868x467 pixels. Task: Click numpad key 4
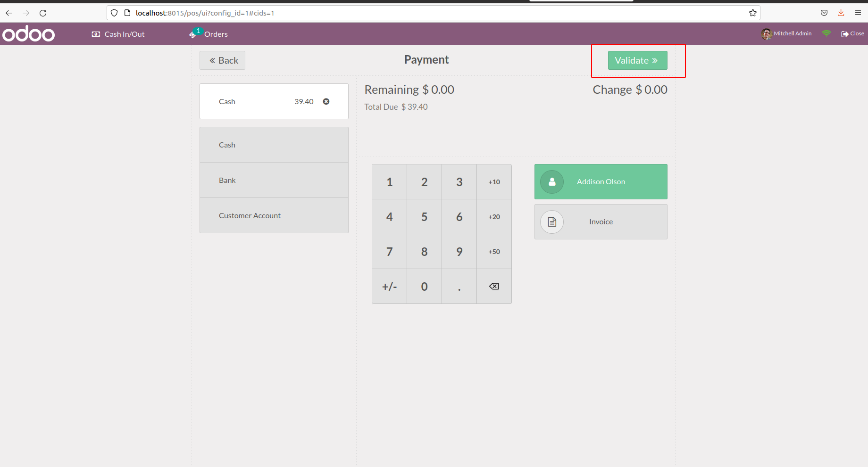coord(389,217)
